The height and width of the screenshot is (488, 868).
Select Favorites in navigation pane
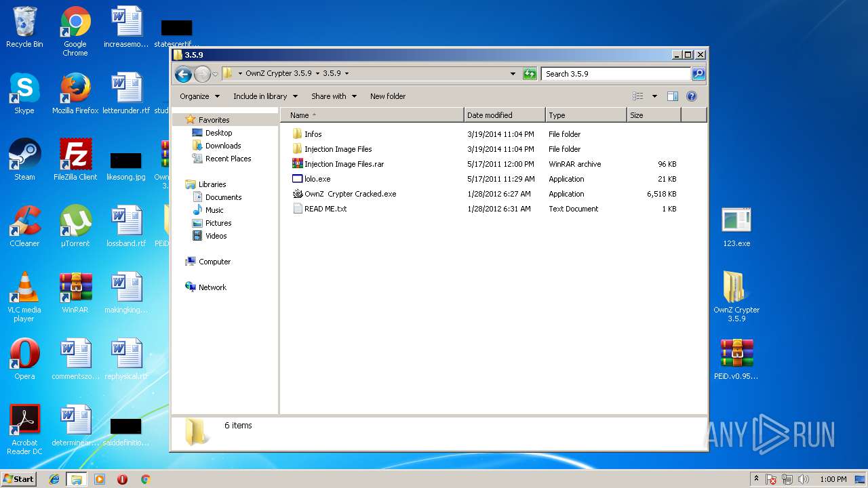click(214, 120)
